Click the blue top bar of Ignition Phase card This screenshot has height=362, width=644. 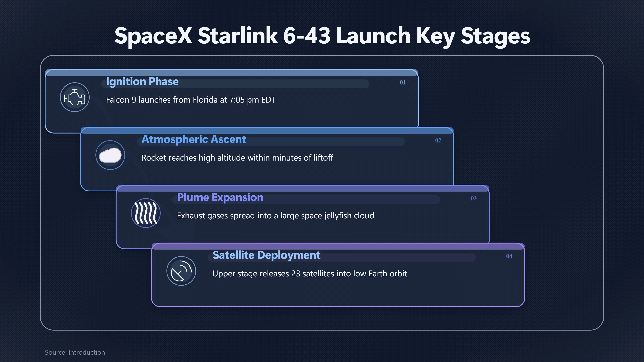click(231, 73)
